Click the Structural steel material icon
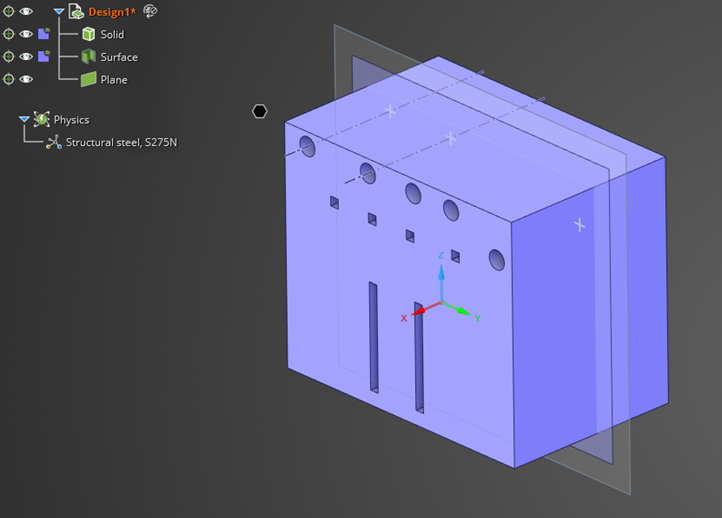The width and height of the screenshot is (722, 518). point(54,143)
